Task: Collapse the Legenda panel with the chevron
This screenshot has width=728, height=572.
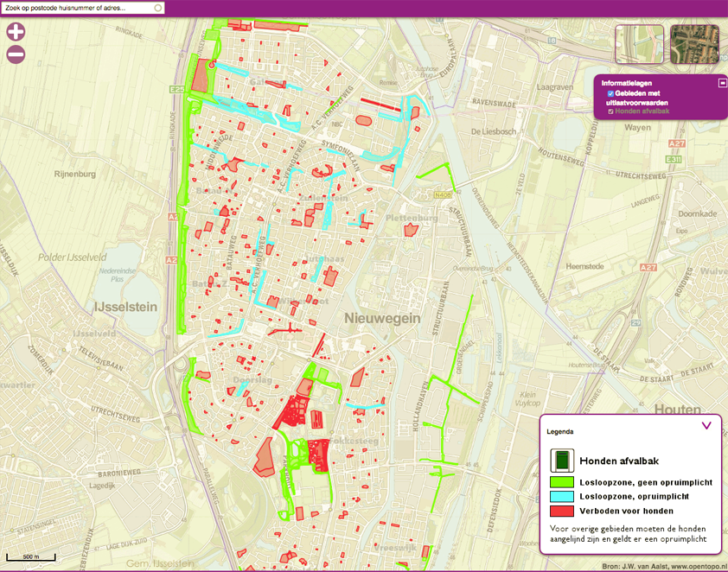Action: pyautogui.click(x=706, y=425)
